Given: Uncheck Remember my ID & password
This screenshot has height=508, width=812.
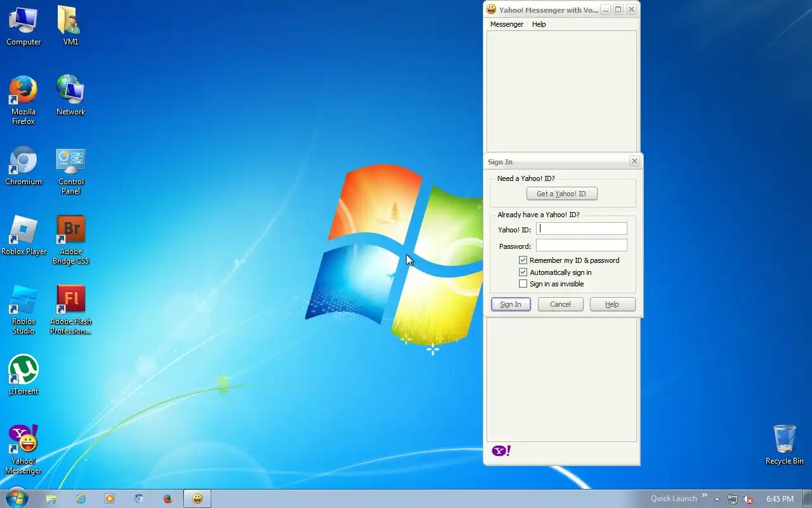Looking at the screenshot, I should tap(523, 260).
